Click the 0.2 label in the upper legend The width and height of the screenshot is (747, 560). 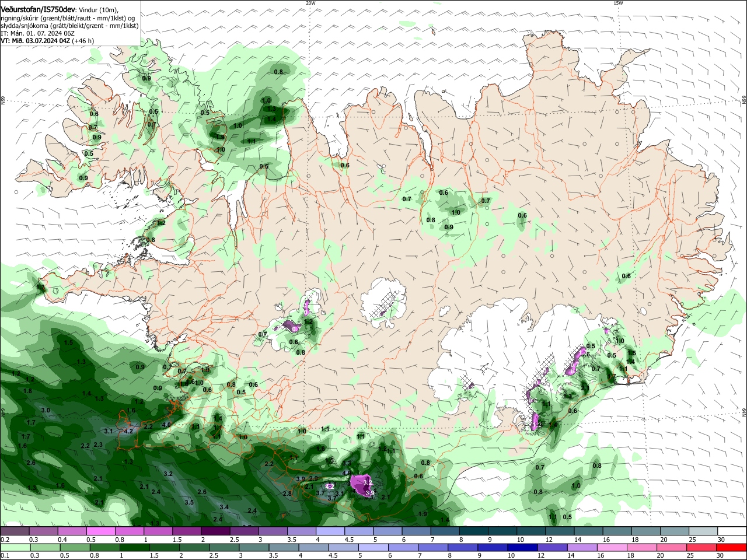coord(4,540)
